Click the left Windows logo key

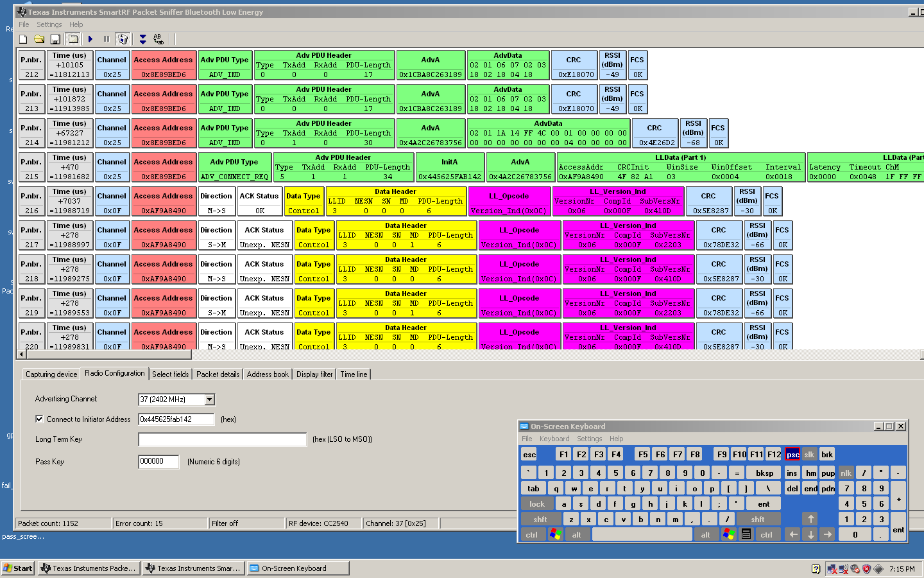tap(556, 535)
